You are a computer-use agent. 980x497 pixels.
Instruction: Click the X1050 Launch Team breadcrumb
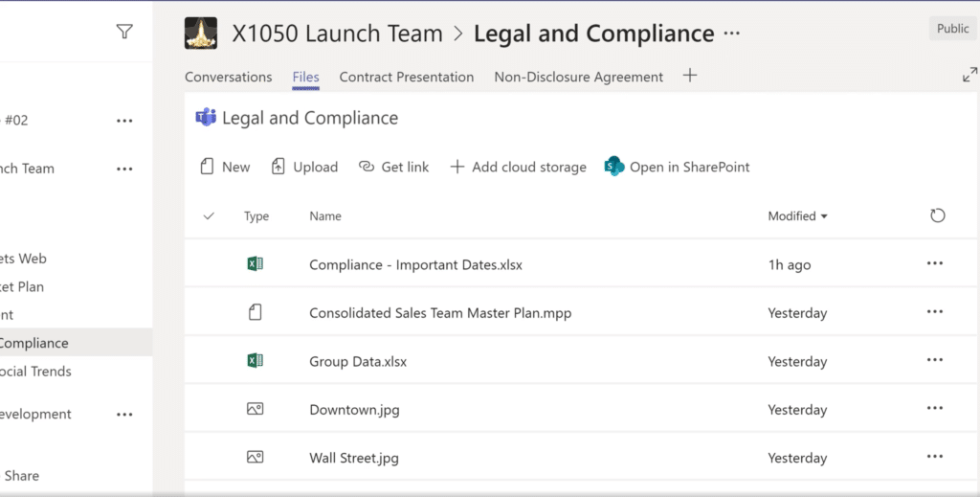[337, 34]
